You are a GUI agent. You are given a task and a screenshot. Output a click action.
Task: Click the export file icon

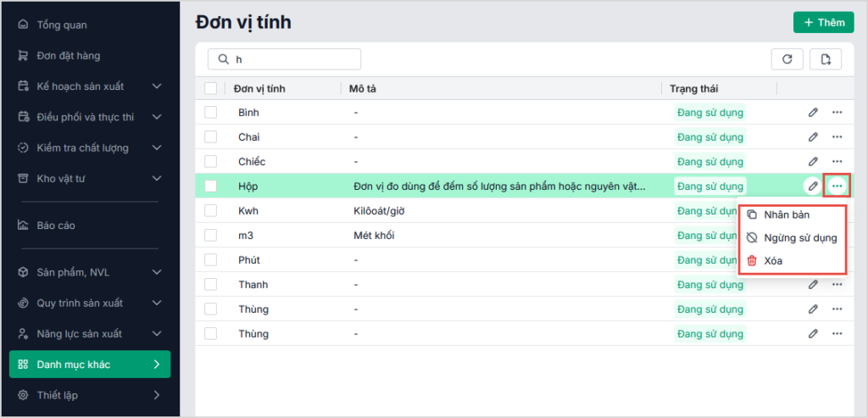(x=826, y=59)
